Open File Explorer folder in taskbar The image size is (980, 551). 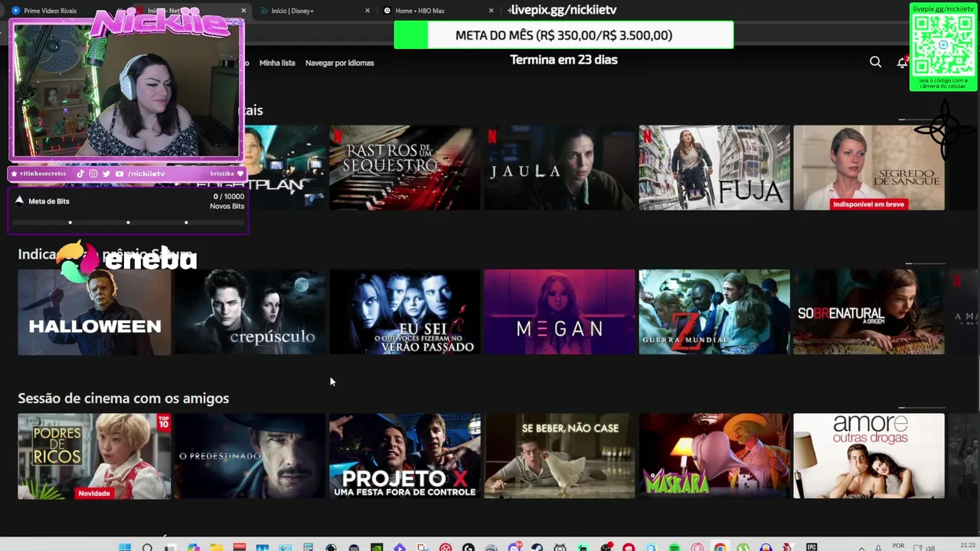pyautogui.click(x=216, y=547)
